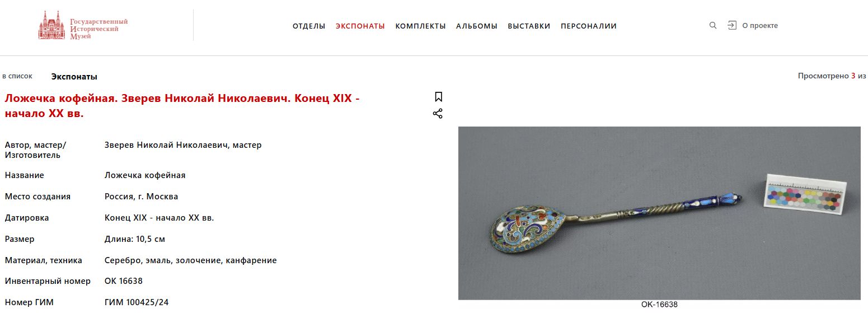The image size is (868, 313).
Task: Bookmark this exhibit with the bookmark icon
Action: click(438, 97)
